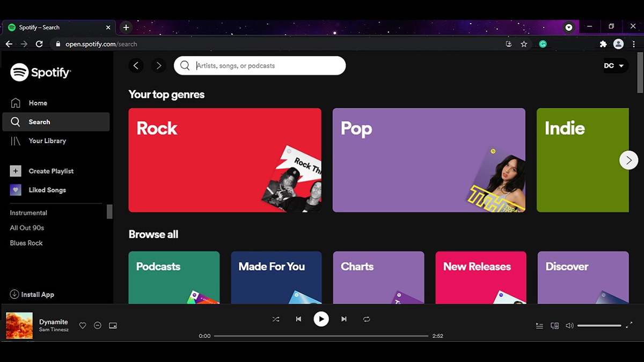
Task: Click the Artists, songs, or podcasts search field
Action: (x=260, y=65)
